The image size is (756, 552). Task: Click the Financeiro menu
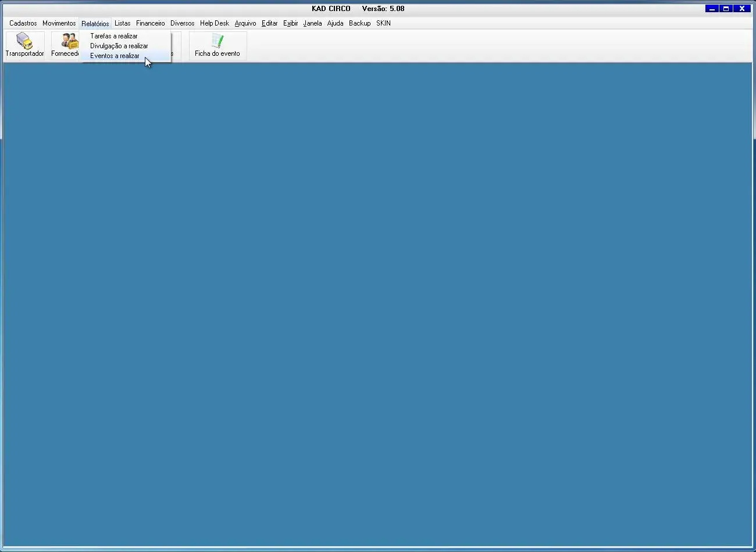[150, 23]
